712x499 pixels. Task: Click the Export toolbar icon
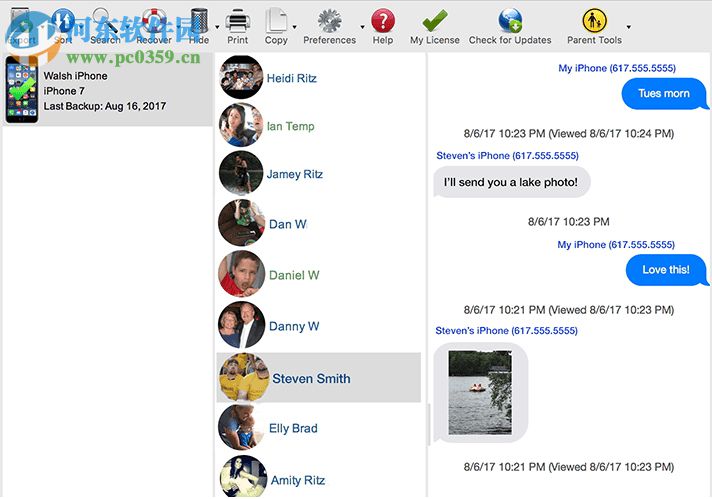[x=21, y=26]
